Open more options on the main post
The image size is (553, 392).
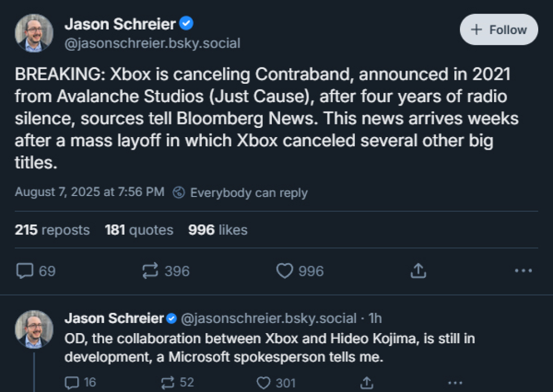pos(523,271)
